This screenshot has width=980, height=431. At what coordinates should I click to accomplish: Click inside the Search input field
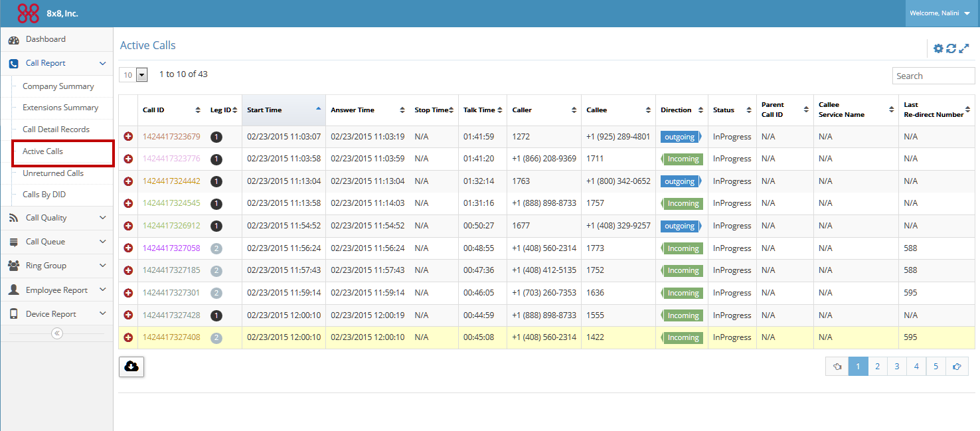(933, 75)
